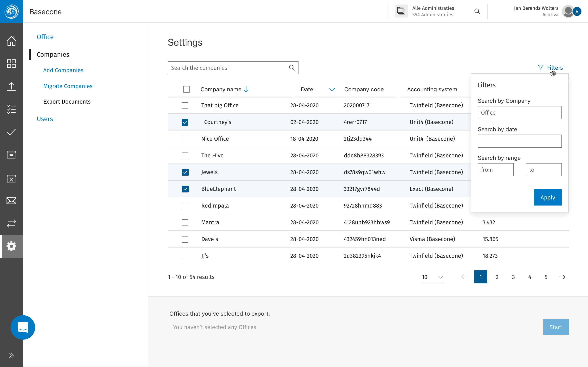Select the upload icon in sidebar
588x367 pixels.
point(11,86)
